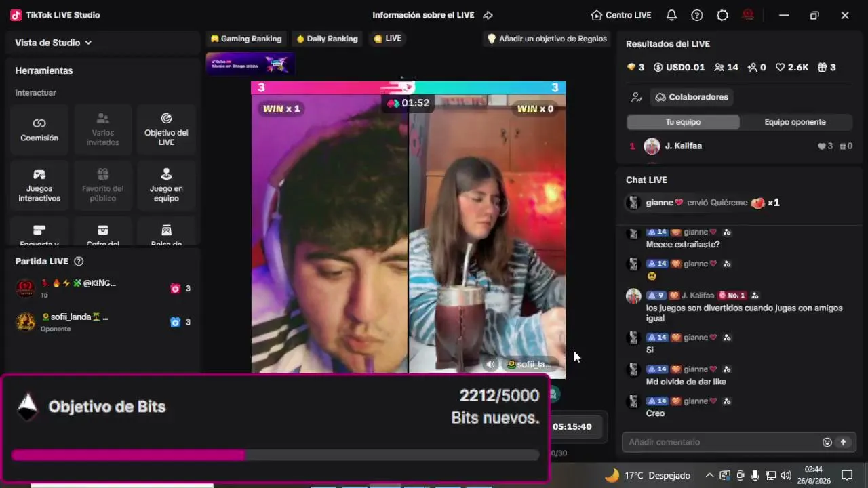Expand the Vista de Studio dropdown

pyautogui.click(x=54, y=43)
